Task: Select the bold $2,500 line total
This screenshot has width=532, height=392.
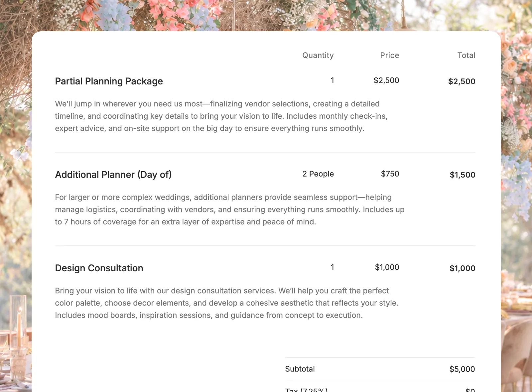Action: [x=462, y=81]
